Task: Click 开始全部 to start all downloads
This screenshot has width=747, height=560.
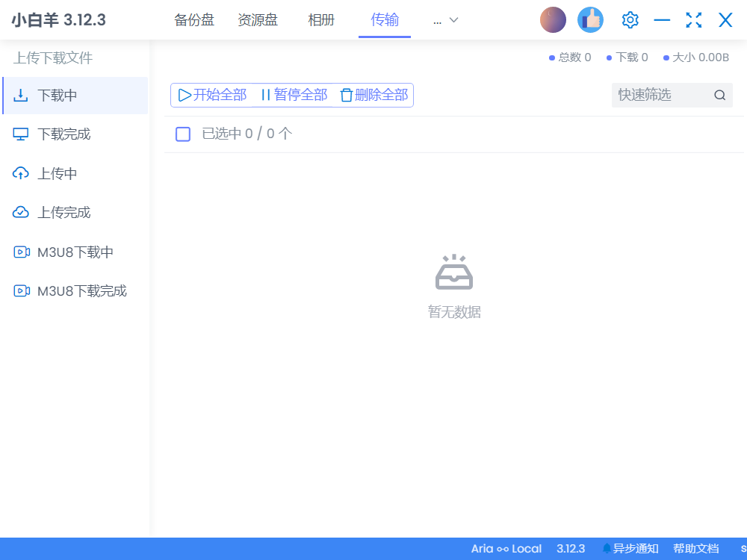Action: click(x=213, y=95)
